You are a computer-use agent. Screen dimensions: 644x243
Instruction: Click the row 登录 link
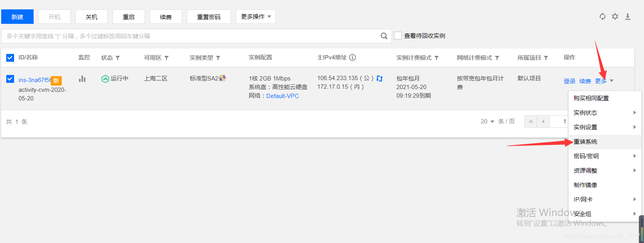pos(569,81)
